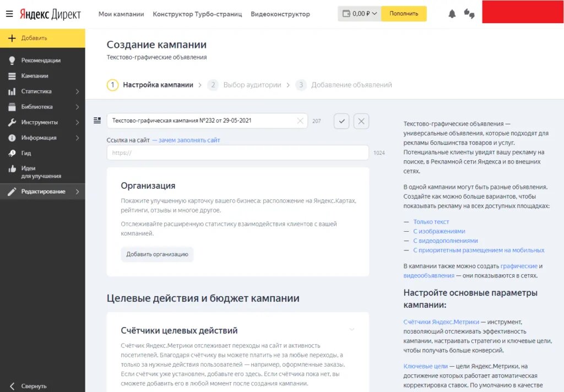Select the Кампании sidebar item

click(42, 76)
